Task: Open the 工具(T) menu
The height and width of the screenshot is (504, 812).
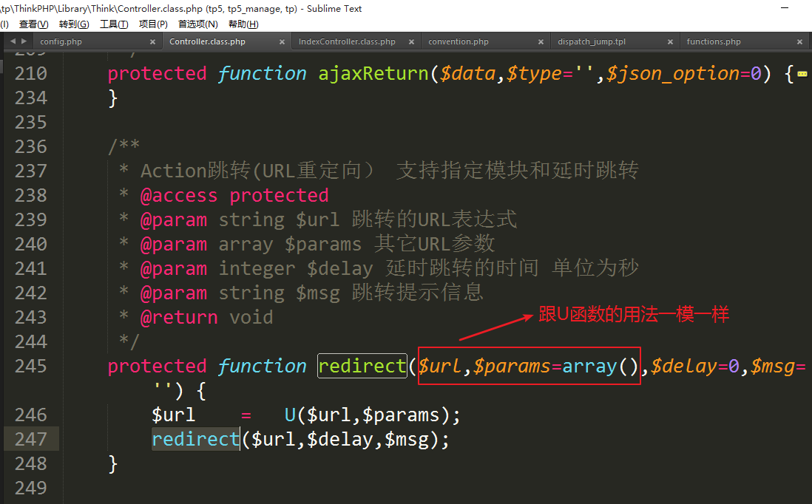Action: [113, 24]
